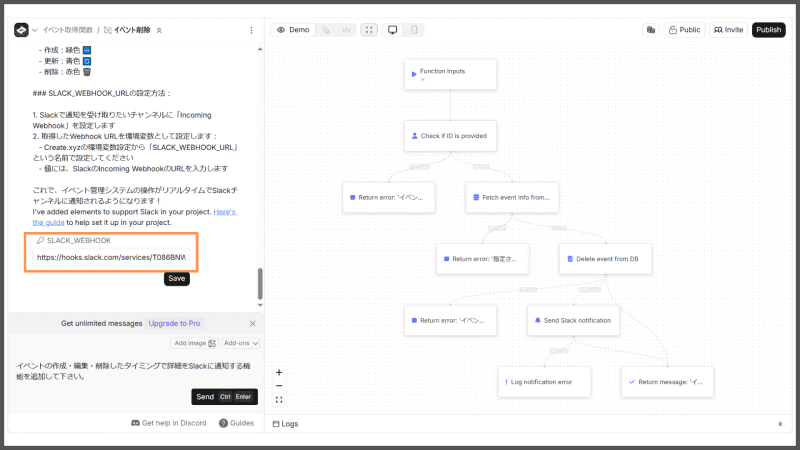Select desktop preview mode
This screenshot has width=800, height=450.
coord(392,30)
